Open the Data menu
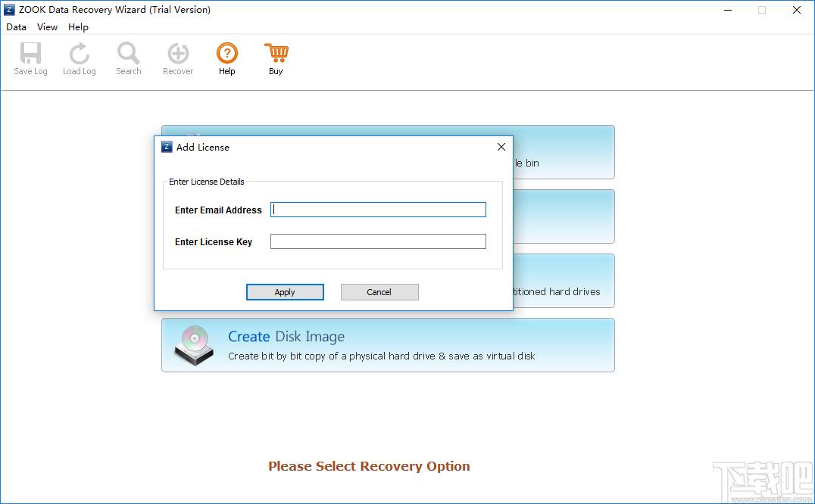 [16, 27]
